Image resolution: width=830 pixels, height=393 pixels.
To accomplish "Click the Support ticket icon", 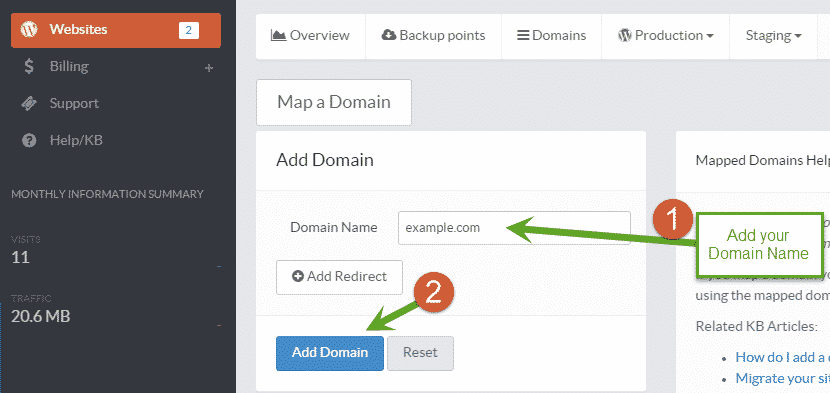I will click(29, 103).
